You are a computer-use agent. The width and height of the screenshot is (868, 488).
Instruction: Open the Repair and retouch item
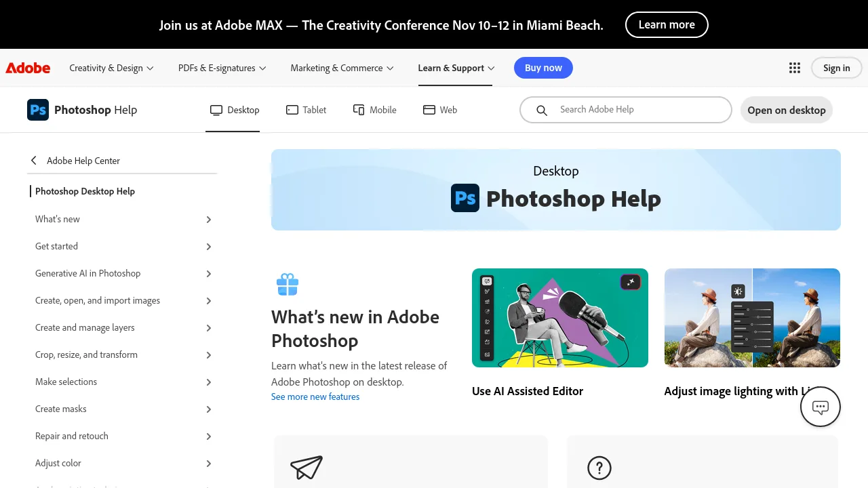click(72, 436)
